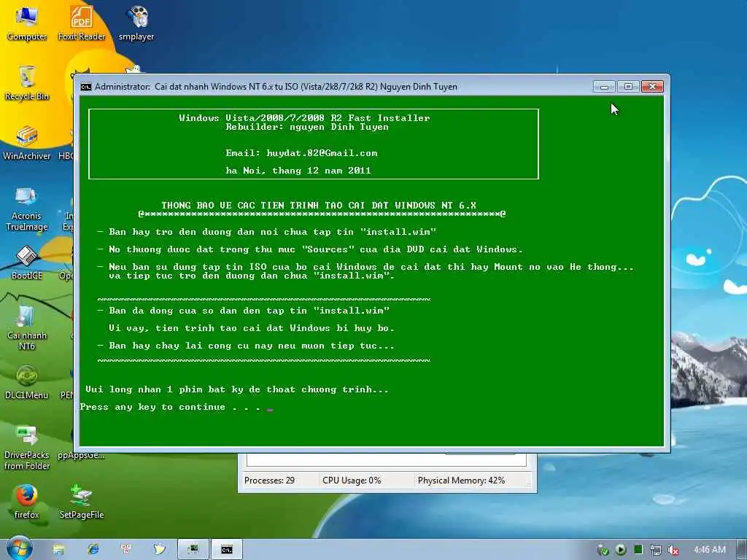
Task: Click the 'Windows Vista/2008/7/2008 R2 Fast Installer' heading
Action: (x=304, y=117)
